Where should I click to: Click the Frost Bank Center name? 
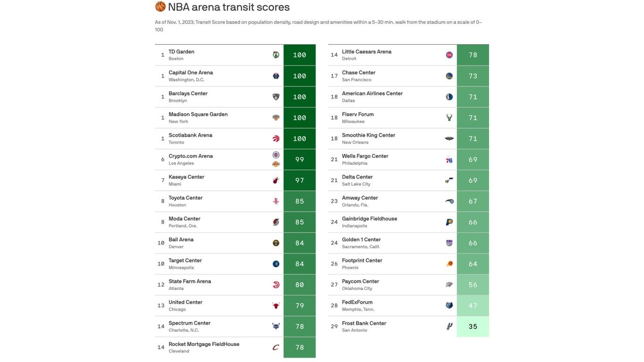coord(364,323)
